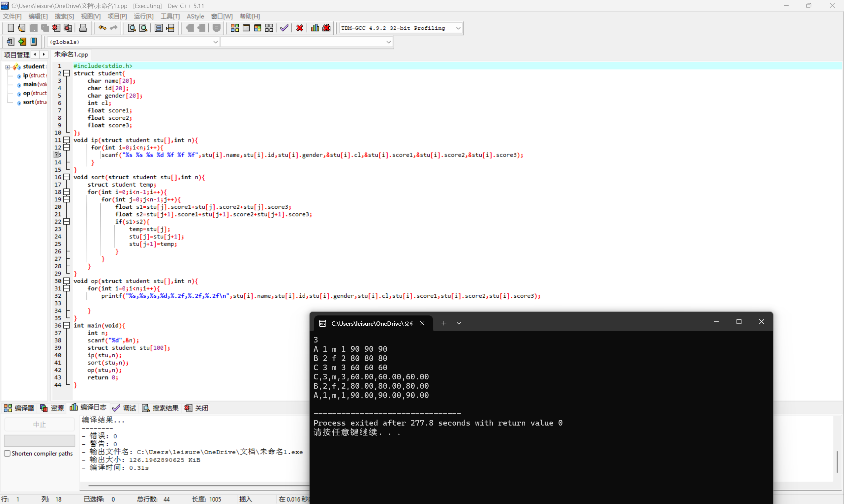The width and height of the screenshot is (844, 504).
Task: Select the Compile icon on the toolbar
Action: pos(234,28)
